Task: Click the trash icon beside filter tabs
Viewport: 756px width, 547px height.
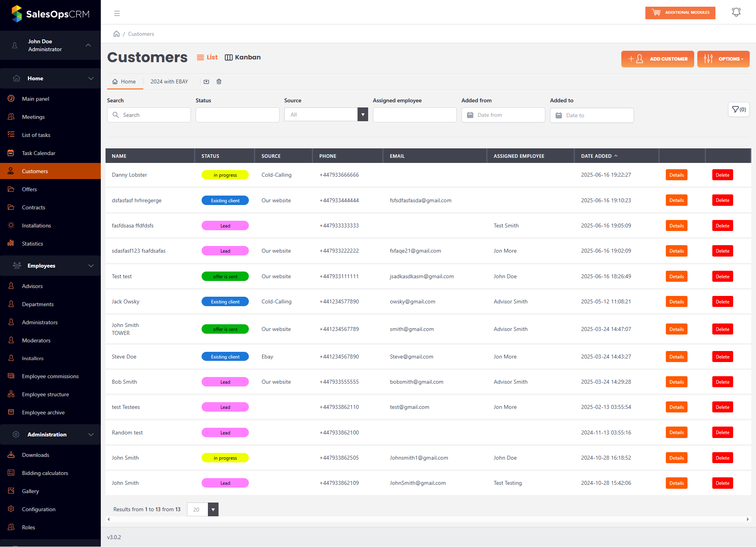Action: tap(219, 81)
